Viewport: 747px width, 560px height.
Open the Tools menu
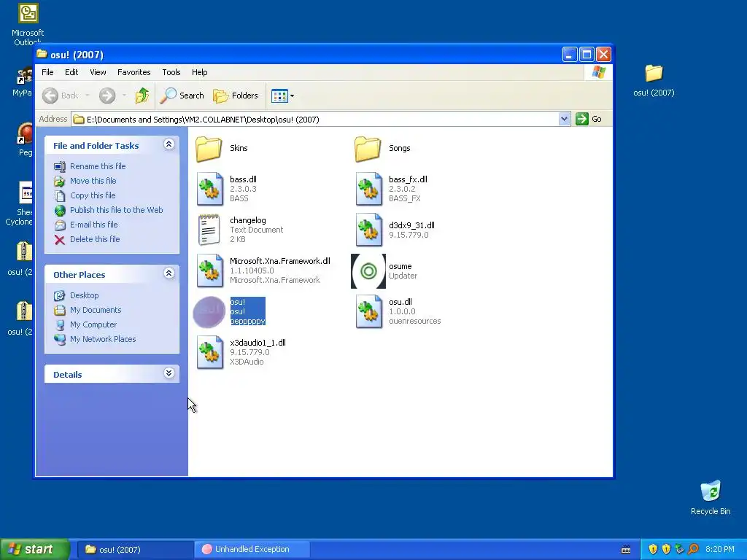(x=171, y=72)
